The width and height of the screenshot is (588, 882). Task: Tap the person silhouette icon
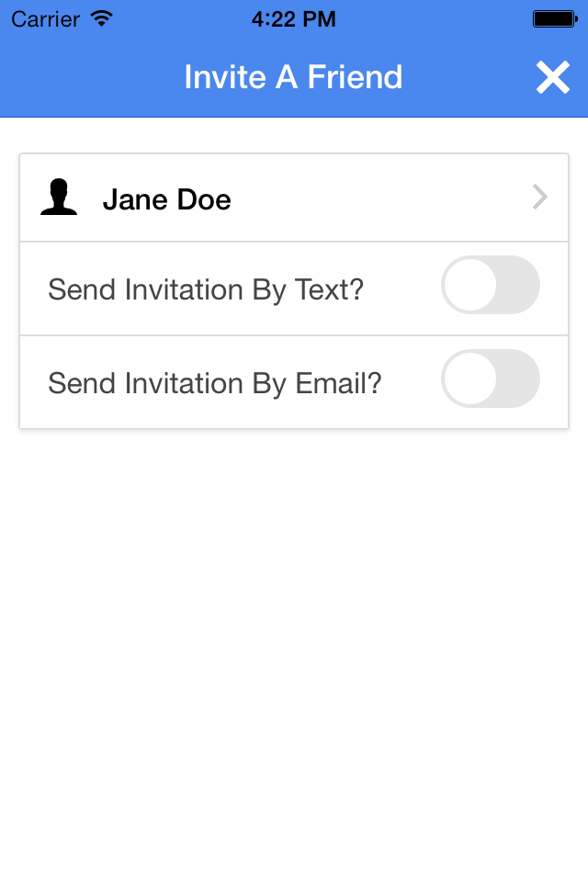point(59,197)
